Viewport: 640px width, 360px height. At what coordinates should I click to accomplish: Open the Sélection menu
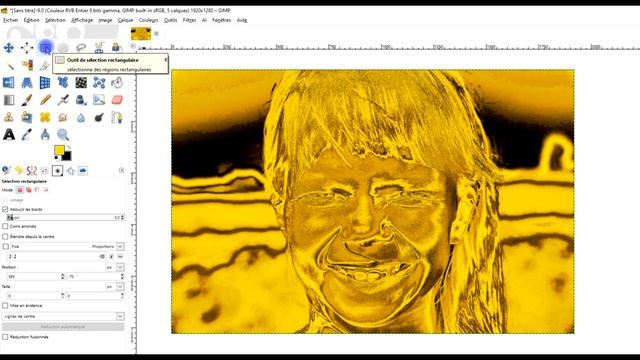(x=55, y=20)
